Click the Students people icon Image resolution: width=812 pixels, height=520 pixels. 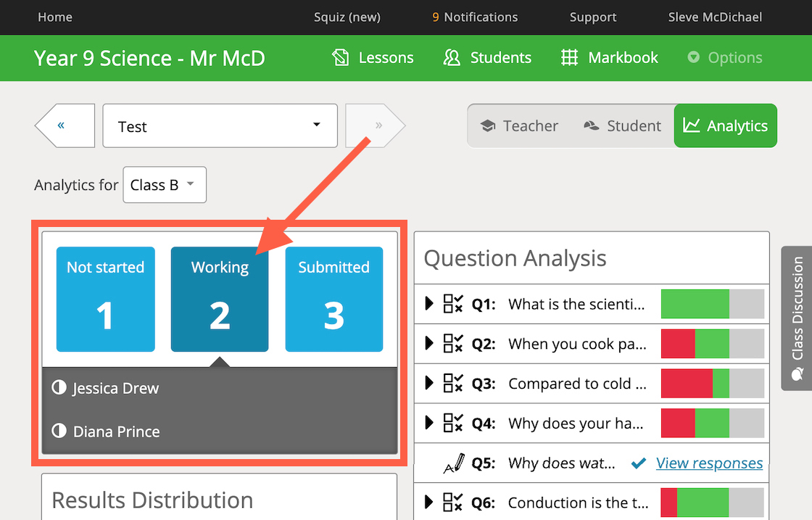[x=452, y=57]
